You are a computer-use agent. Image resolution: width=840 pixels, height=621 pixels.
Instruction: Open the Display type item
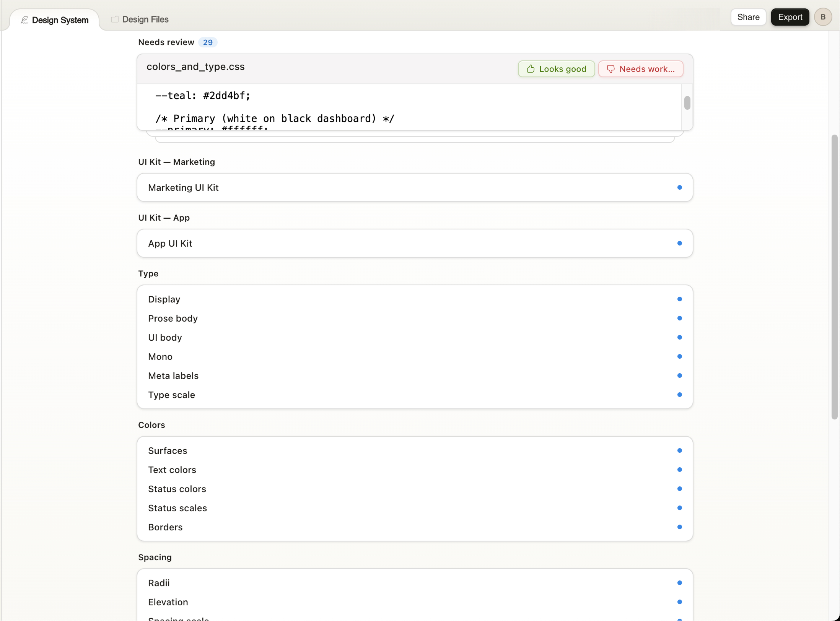[415, 299]
